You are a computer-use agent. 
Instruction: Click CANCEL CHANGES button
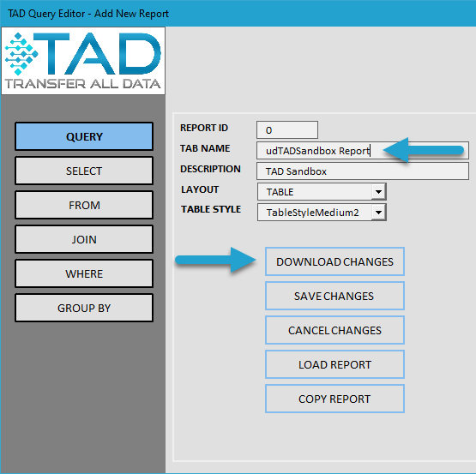[x=334, y=330]
